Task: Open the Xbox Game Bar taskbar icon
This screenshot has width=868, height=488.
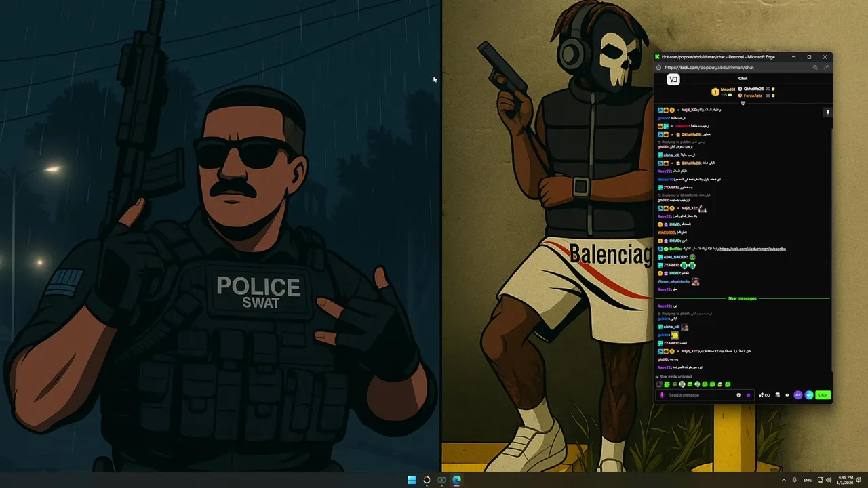Action: click(441, 480)
